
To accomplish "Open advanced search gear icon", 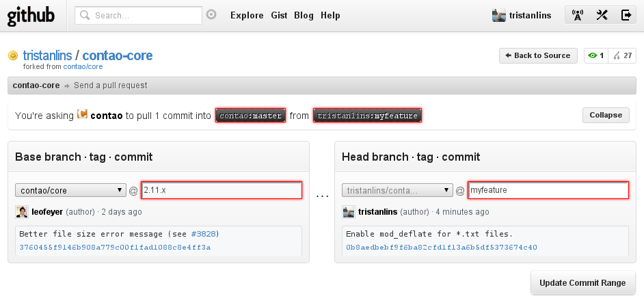I will coord(211,14).
